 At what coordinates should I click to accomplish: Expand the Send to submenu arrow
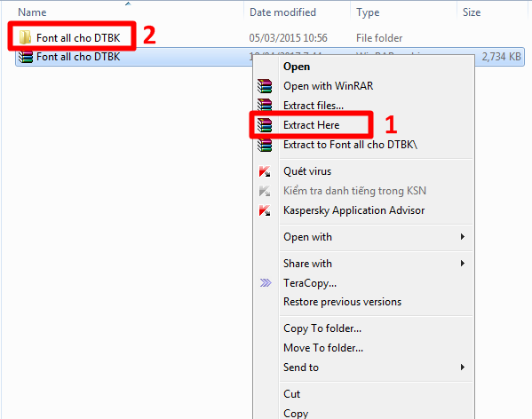[x=463, y=368]
